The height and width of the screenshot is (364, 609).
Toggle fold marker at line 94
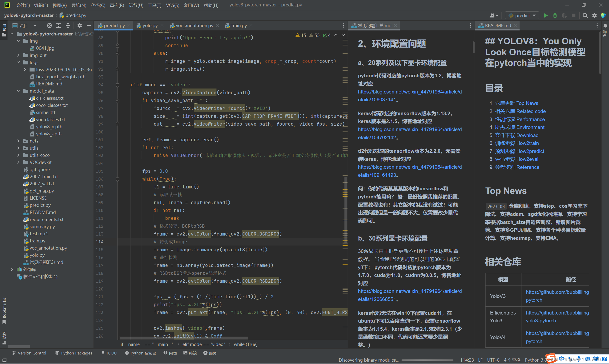118,85
